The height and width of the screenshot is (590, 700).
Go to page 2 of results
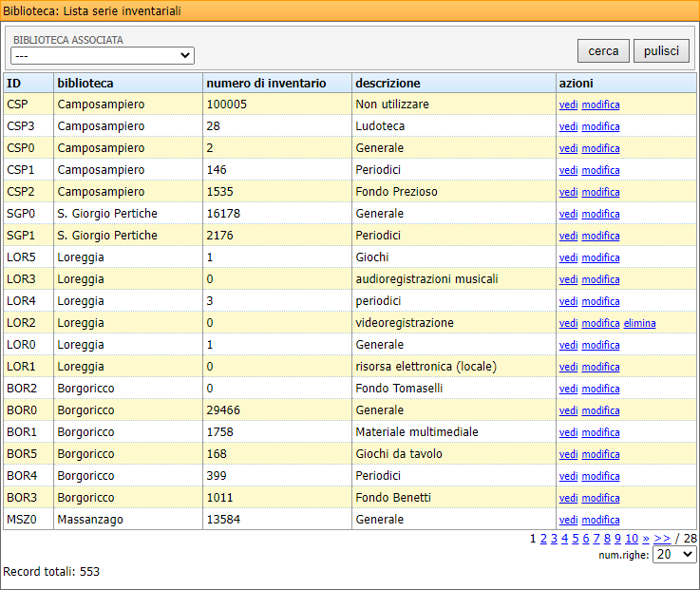click(x=544, y=539)
